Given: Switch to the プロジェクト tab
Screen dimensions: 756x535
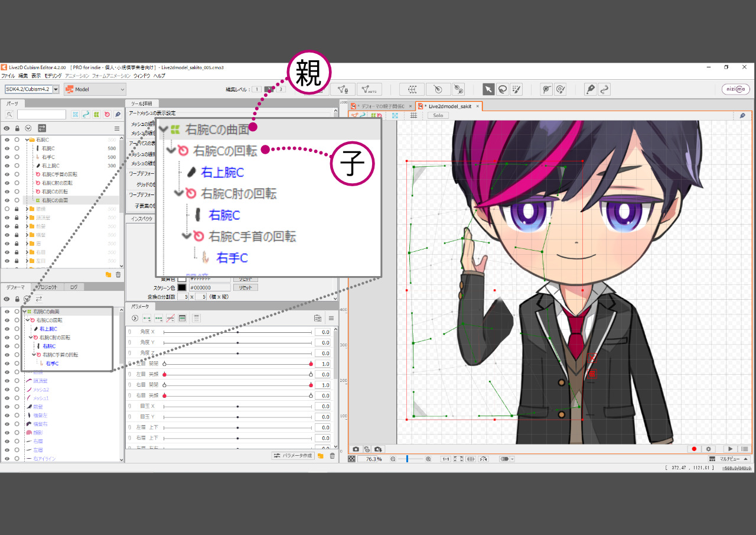Looking at the screenshot, I should 47,287.
